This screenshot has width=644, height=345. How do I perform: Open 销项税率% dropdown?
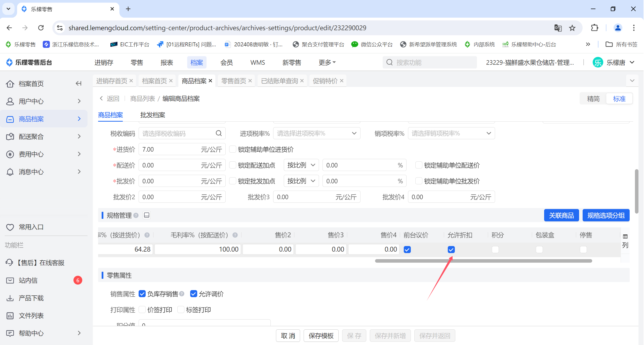(x=451, y=133)
